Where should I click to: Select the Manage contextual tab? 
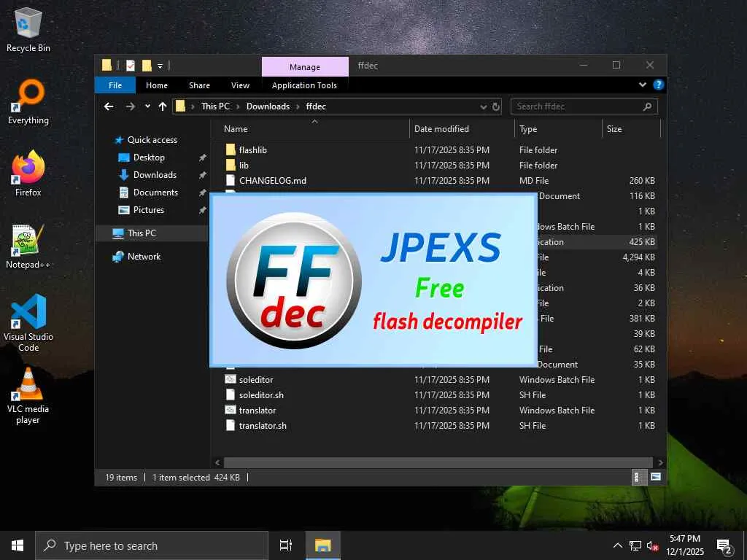[x=305, y=66]
